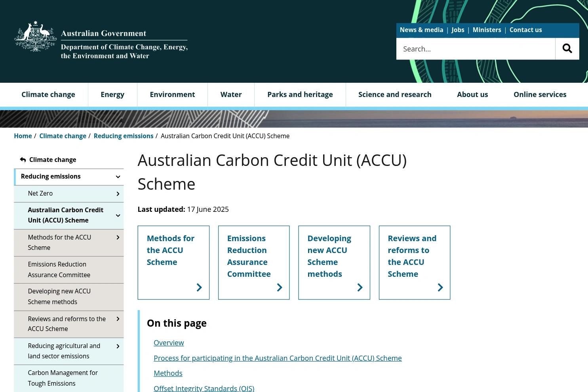Screen dimensions: 588x392
Task: Click the Australian Carbon Credit Unit (ACCU) Scheme page title
Action: coord(272,172)
